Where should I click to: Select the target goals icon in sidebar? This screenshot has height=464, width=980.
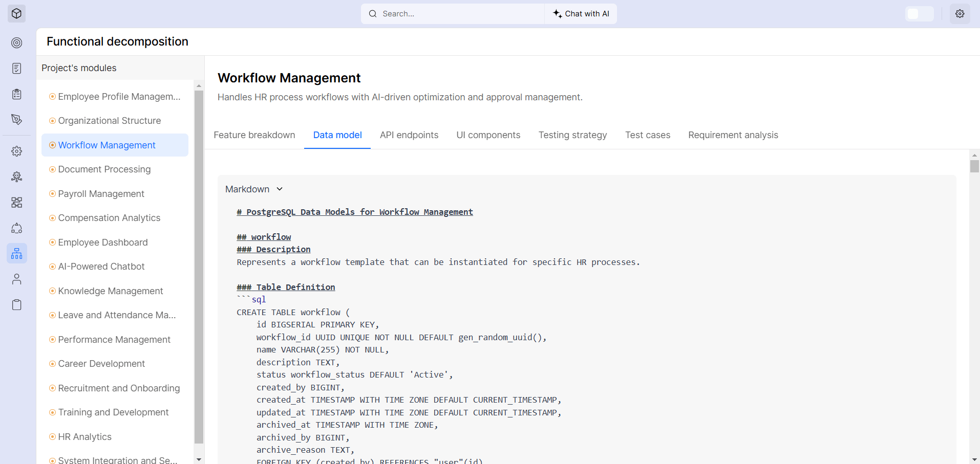(x=16, y=43)
